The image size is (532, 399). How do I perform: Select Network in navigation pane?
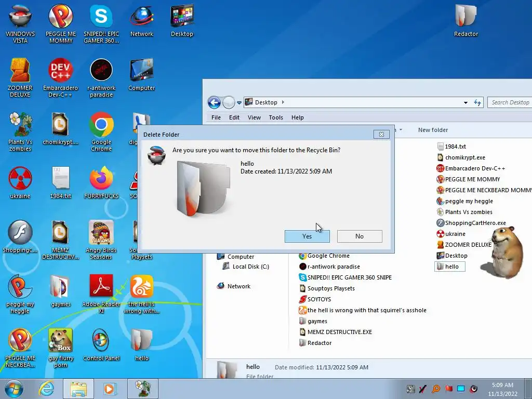[233, 286]
